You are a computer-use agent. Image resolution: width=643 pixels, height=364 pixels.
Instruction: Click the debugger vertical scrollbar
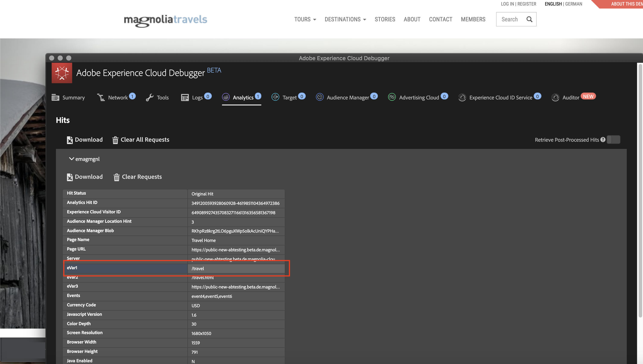click(x=640, y=190)
